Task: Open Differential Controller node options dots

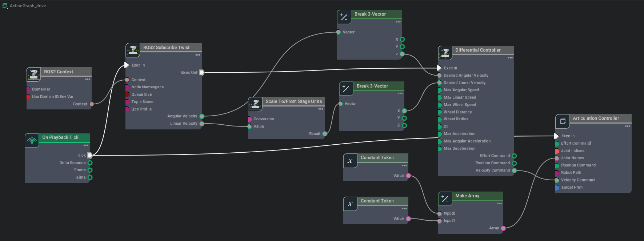Action: pyautogui.click(x=510, y=57)
